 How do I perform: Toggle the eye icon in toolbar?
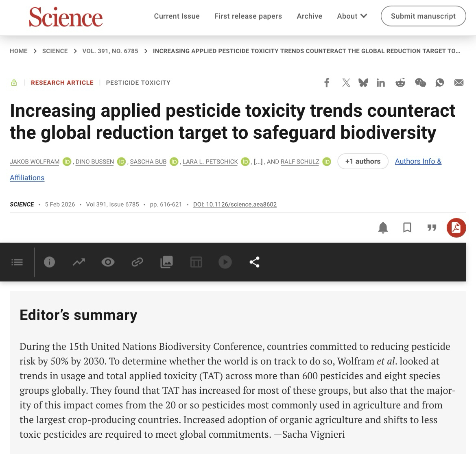tap(108, 262)
